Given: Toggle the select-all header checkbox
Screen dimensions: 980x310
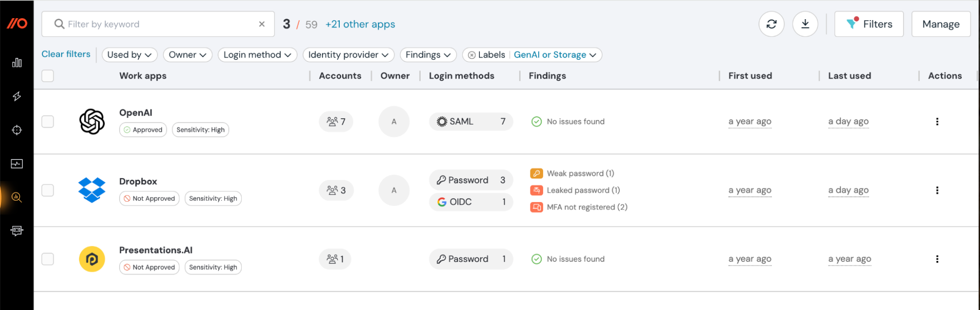Looking at the screenshot, I should 48,76.
